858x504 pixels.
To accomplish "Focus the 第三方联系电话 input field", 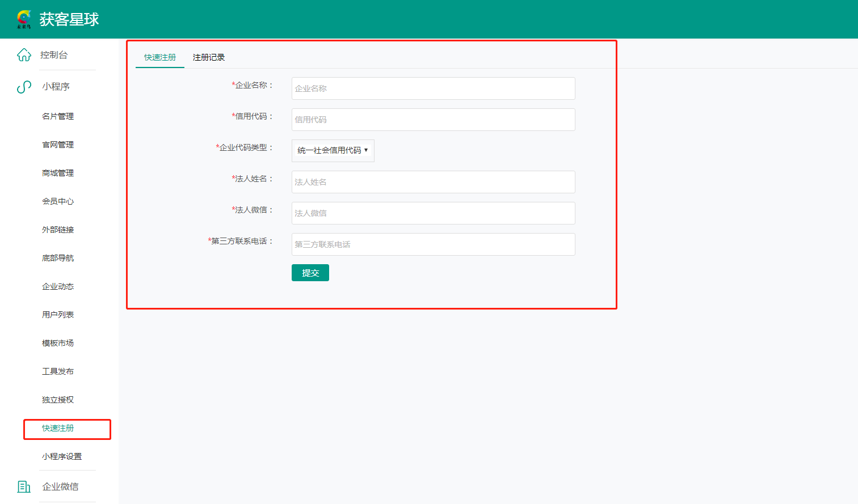I will point(434,244).
